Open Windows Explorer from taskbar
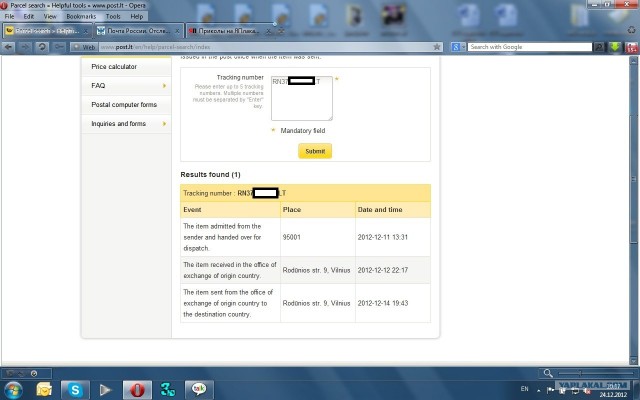 pyautogui.click(x=44, y=388)
